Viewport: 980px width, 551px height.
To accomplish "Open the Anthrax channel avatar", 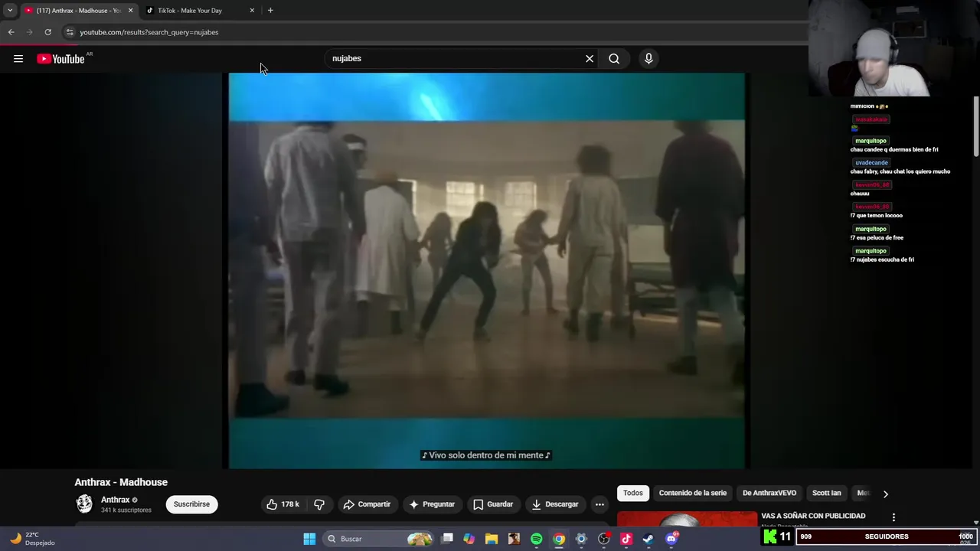I will coord(84,504).
